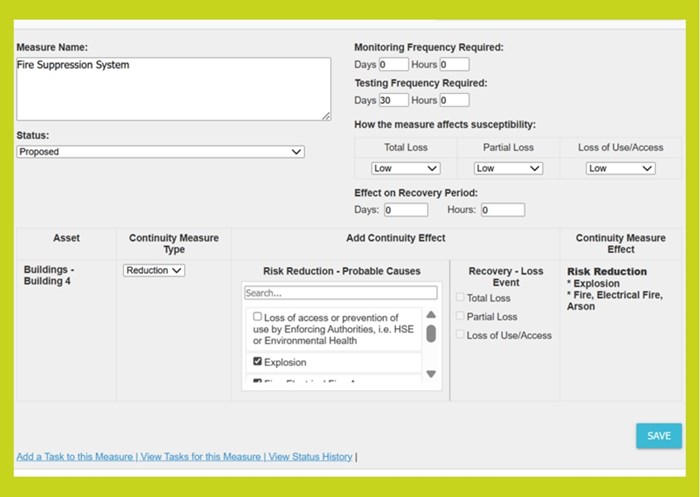Open the Total Loss susceptibility dropdown
The width and height of the screenshot is (700, 497).
[x=406, y=168]
